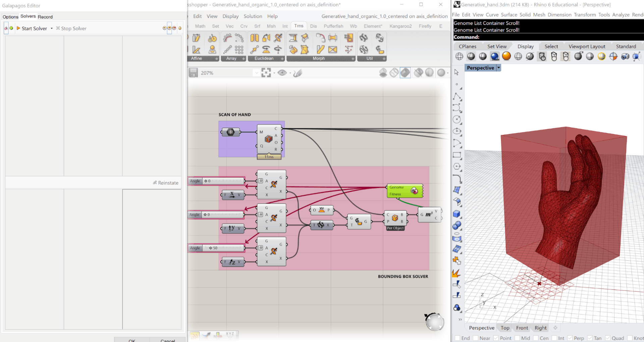Viewport: 644px width, 342px height.
Task: Enable the Cen object snap checkbox
Action: click(x=536, y=338)
